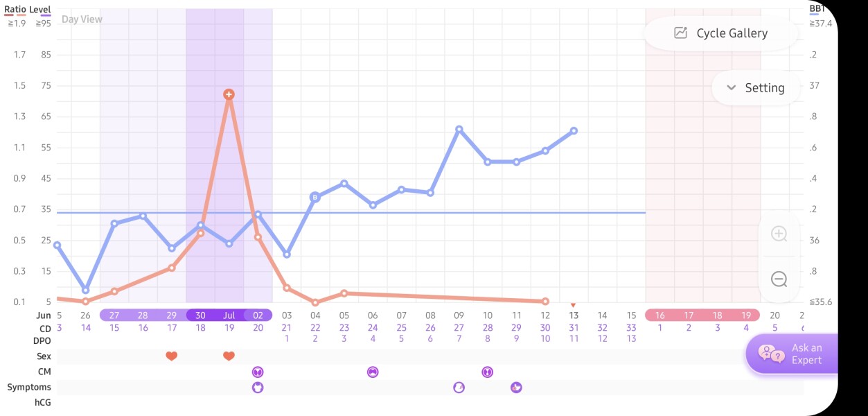The height and width of the screenshot is (416, 868).
Task: Open the Cycle Gallery
Action: 721,33
